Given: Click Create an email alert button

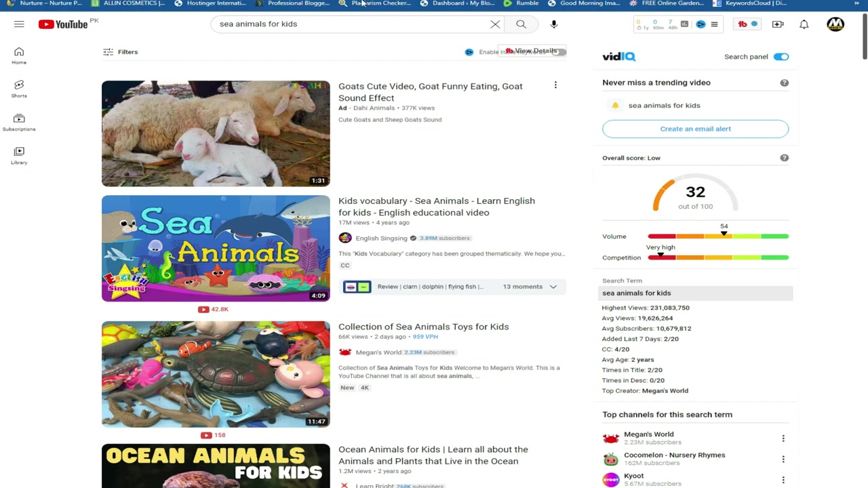Looking at the screenshot, I should click(x=695, y=129).
